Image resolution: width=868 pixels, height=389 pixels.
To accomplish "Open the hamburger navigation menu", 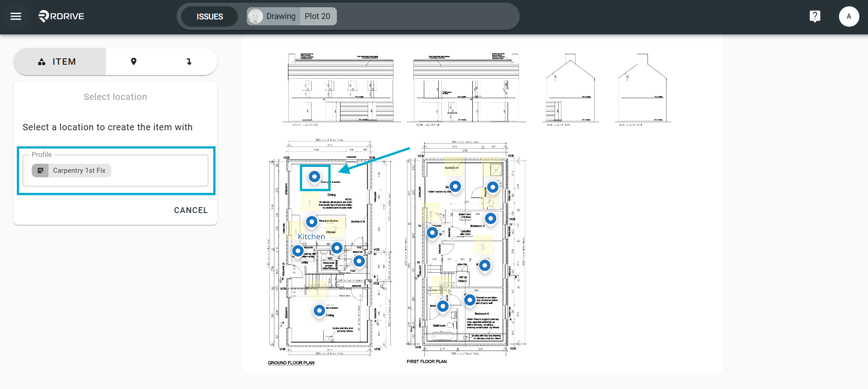I will (16, 16).
